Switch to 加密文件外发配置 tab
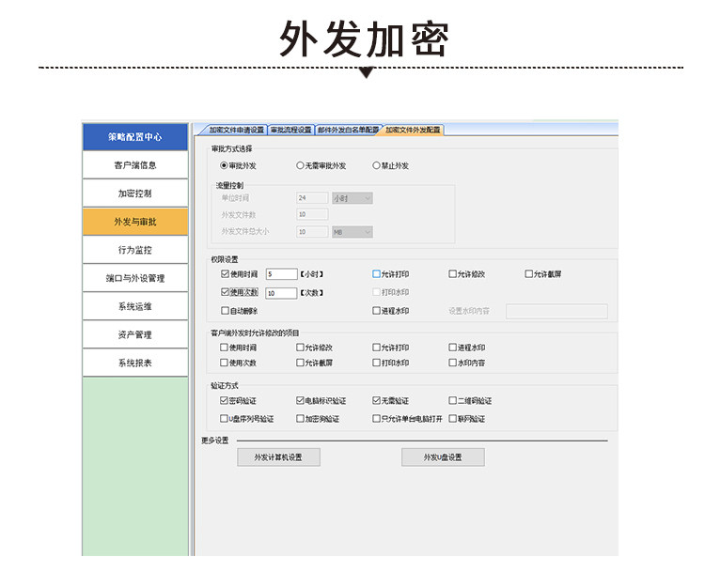 pos(413,130)
